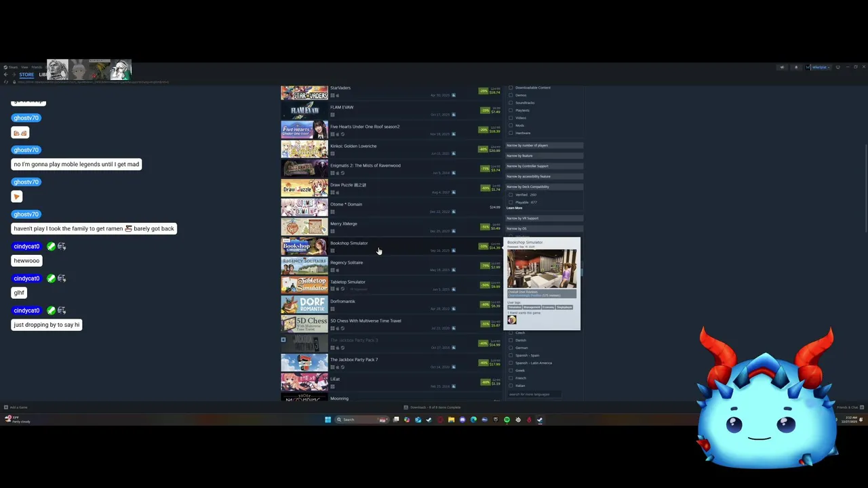
Task: Open The Jackbox Party Pack 3 entry
Action: [392, 344]
